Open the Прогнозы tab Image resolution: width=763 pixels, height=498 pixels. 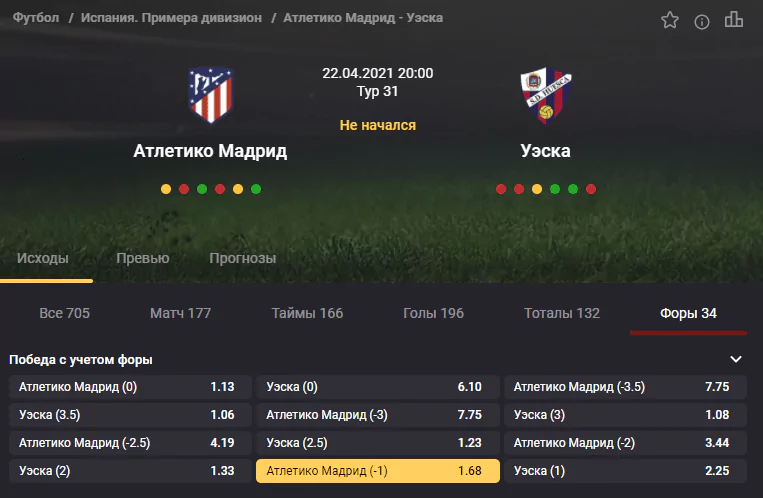point(242,258)
